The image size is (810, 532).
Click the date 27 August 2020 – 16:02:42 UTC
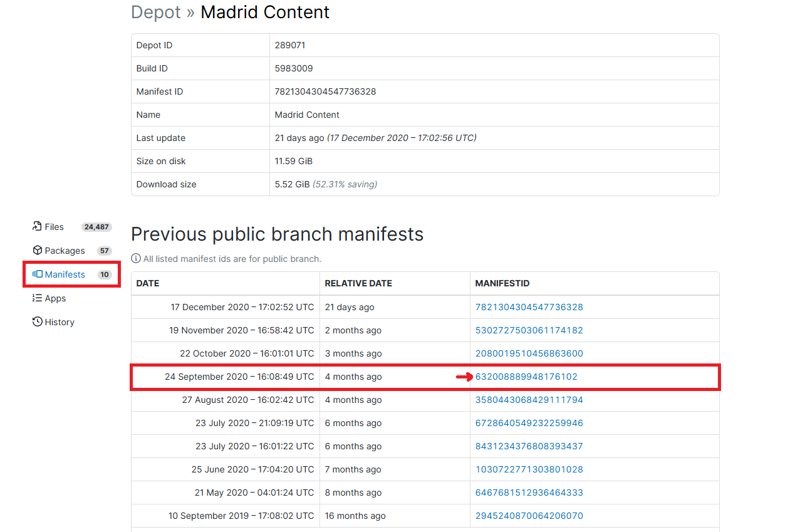pos(248,400)
